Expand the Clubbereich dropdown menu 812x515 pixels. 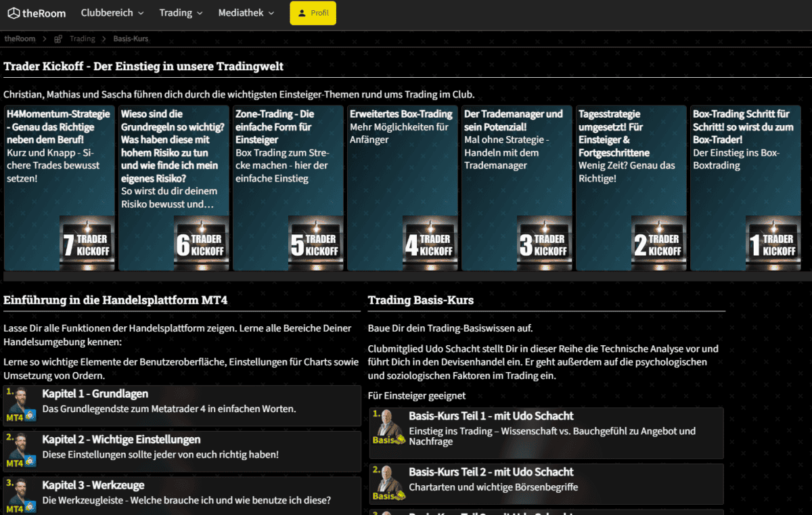112,13
